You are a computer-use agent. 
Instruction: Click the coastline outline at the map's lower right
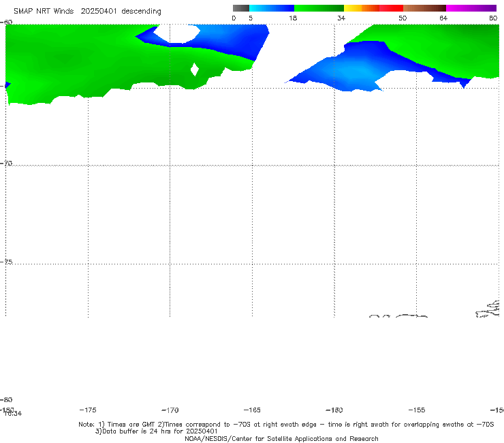(x=488, y=309)
